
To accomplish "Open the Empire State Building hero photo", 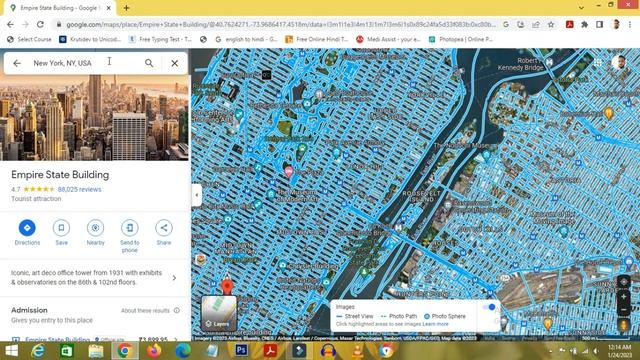I will click(95, 118).
